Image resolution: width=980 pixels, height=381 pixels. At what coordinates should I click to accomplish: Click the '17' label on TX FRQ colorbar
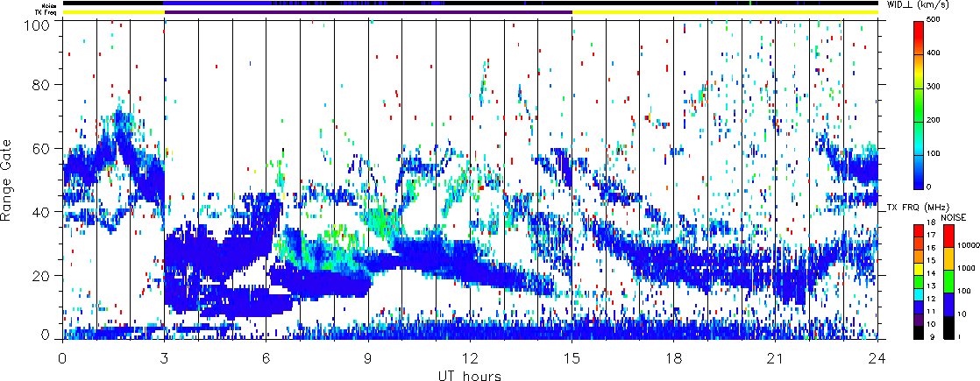pyautogui.click(x=931, y=235)
